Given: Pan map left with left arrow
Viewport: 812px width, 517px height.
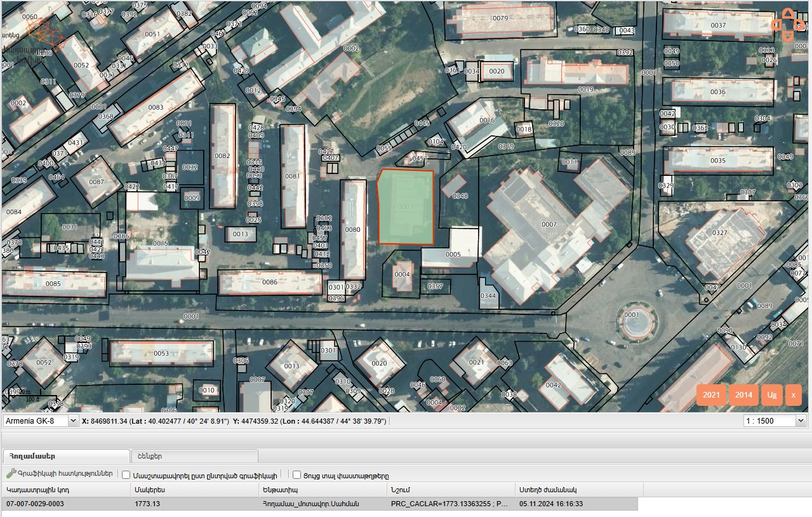Looking at the screenshot, I should (776, 25).
